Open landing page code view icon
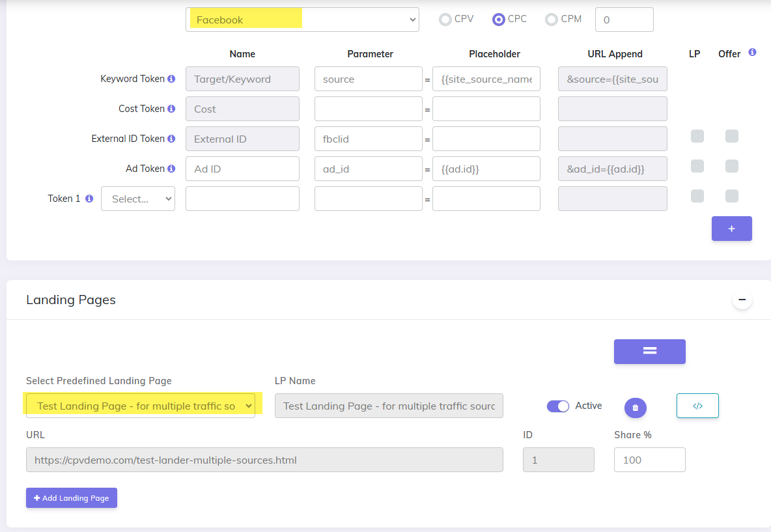The height and width of the screenshot is (532, 771). [697, 405]
